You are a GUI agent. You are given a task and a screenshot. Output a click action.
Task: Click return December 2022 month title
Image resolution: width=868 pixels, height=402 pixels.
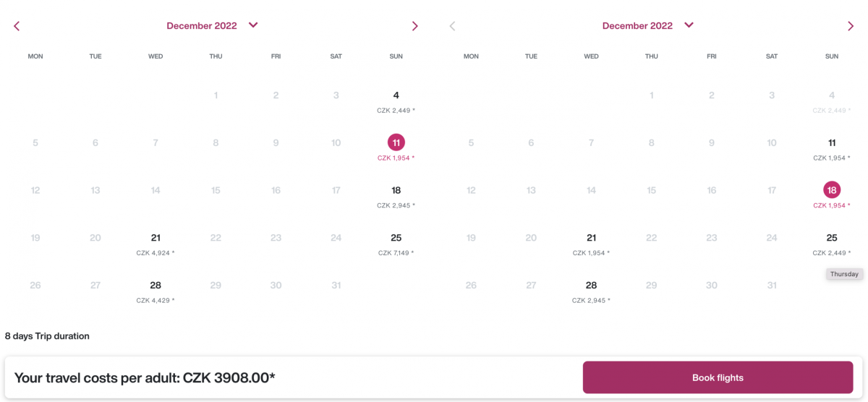(x=637, y=26)
